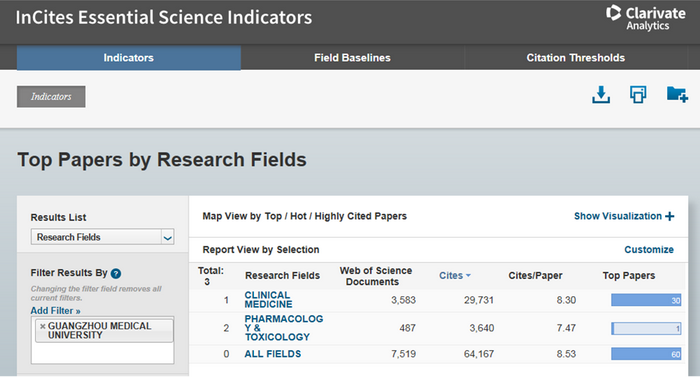Click the Filter Results By help icon
Screen dimensions: 700x377
[x=116, y=273]
